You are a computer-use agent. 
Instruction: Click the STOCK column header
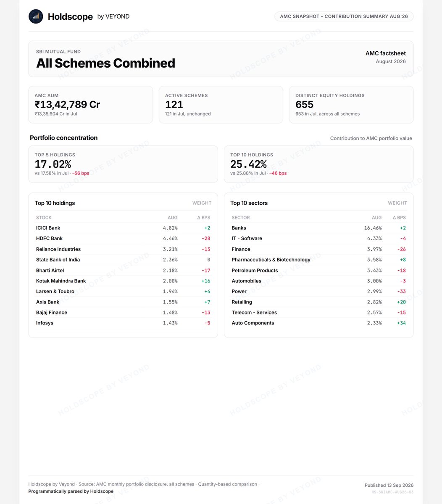pyautogui.click(x=44, y=218)
